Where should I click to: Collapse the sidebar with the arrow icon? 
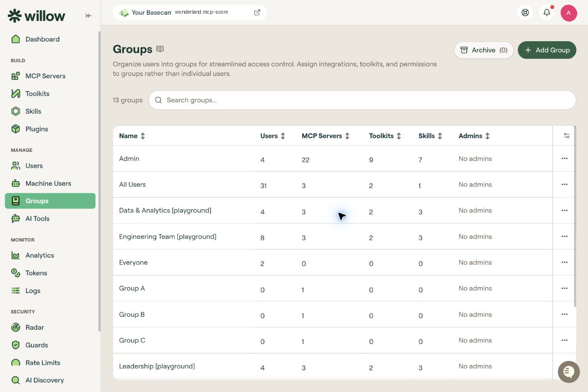tap(89, 16)
